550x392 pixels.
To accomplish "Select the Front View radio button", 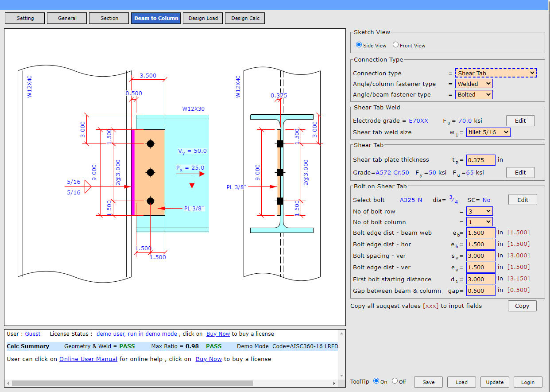I will 395,45.
